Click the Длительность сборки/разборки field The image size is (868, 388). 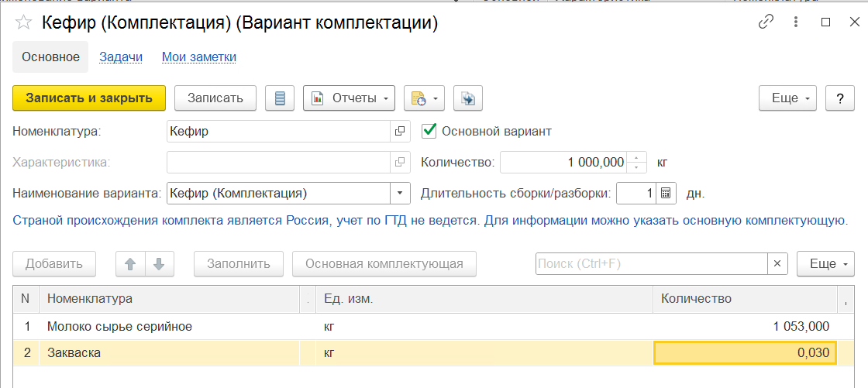tap(636, 193)
